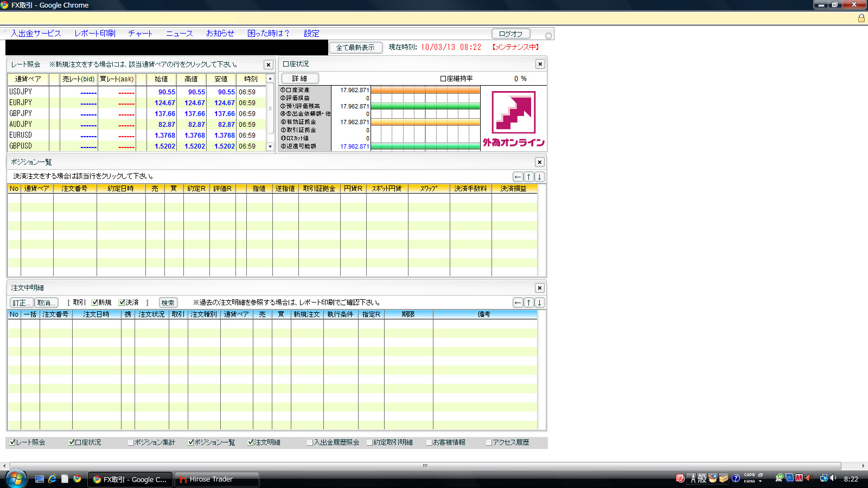This screenshot has width=868, height=488.
Task: Close the ポジション一覧 panel
Action: pos(539,162)
